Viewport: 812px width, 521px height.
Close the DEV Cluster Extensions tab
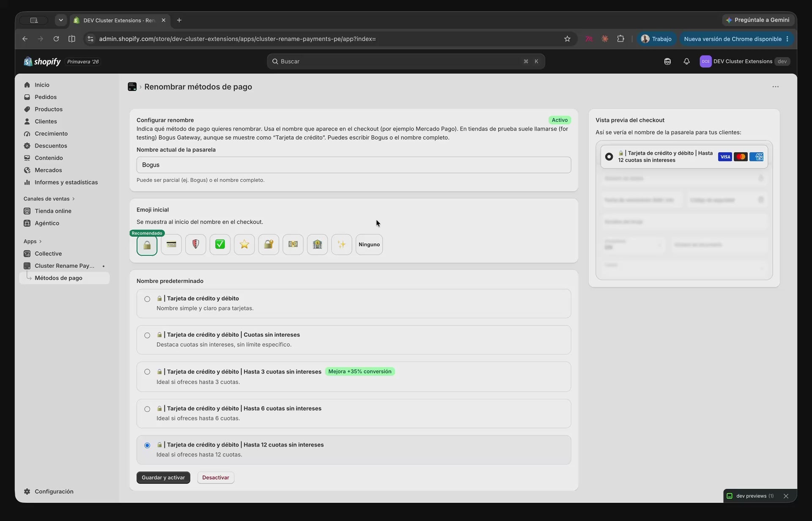[x=163, y=20]
